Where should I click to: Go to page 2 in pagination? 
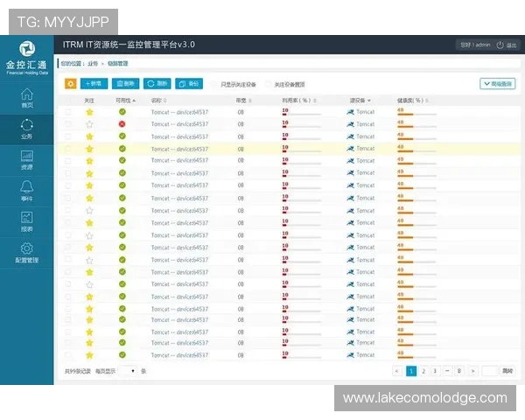tap(423, 371)
